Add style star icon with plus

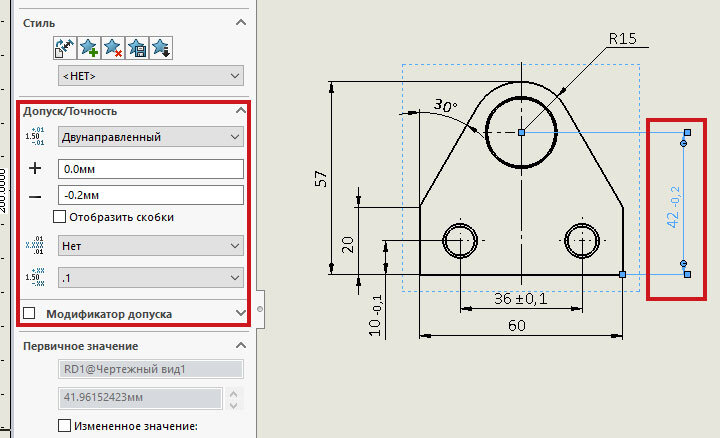click(x=89, y=48)
